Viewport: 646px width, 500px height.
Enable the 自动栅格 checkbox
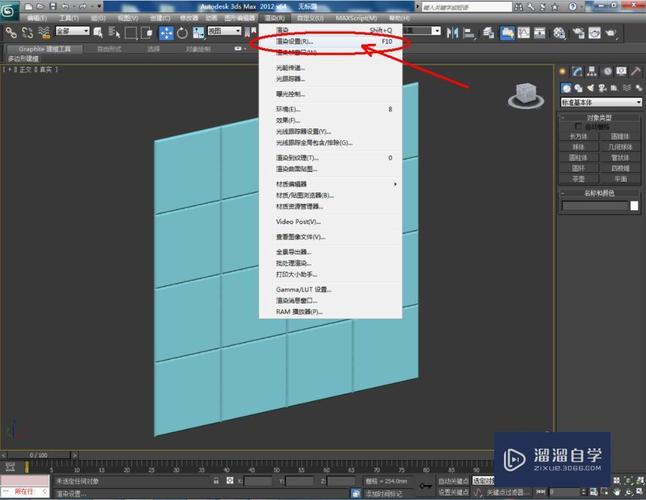coord(578,127)
